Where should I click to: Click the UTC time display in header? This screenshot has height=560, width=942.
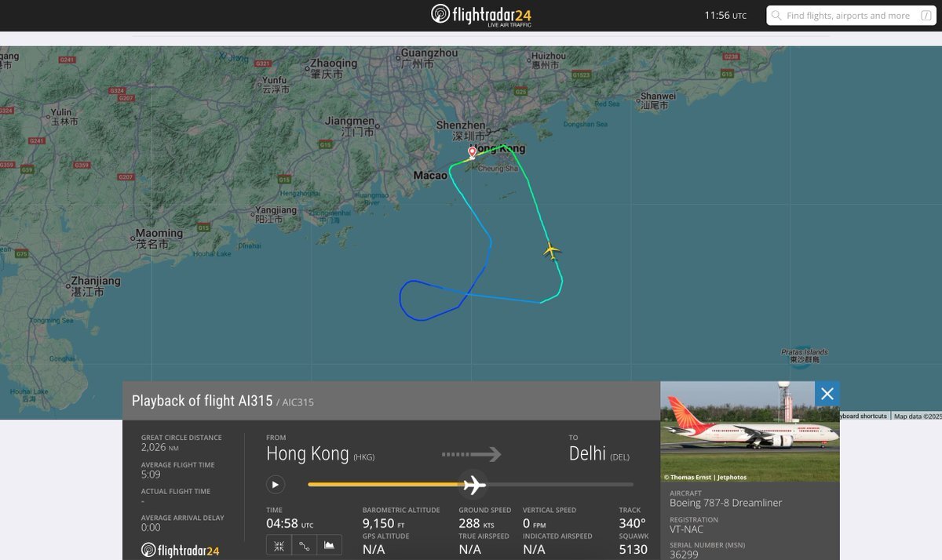click(x=725, y=15)
